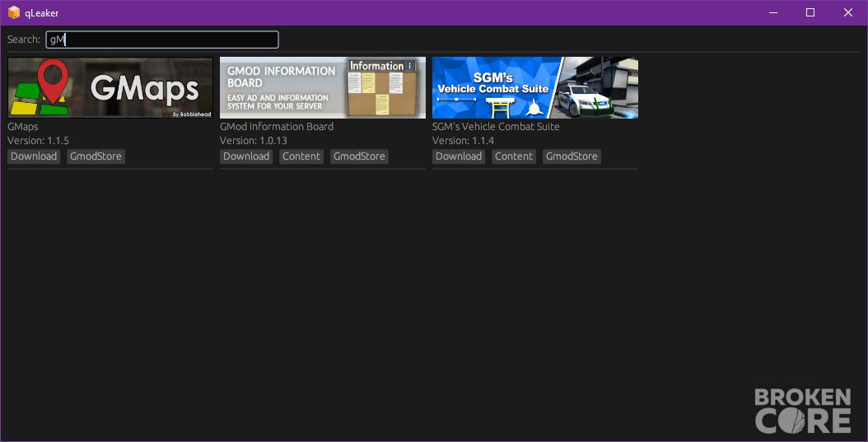
Task: Minimize the qLeaker window
Action: [773, 12]
